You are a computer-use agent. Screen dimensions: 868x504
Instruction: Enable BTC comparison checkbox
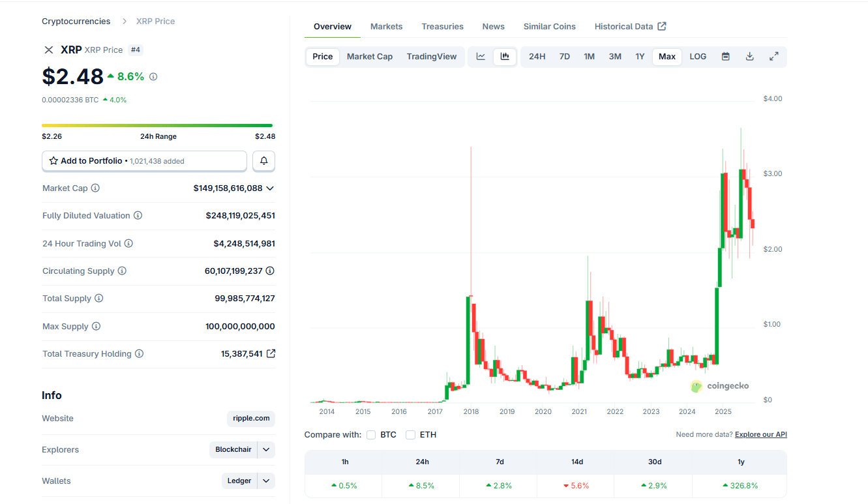coord(370,435)
